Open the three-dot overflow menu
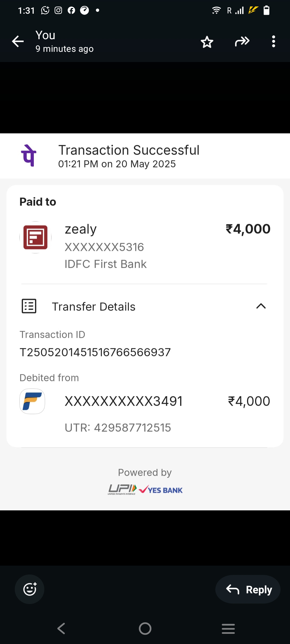 273,42
